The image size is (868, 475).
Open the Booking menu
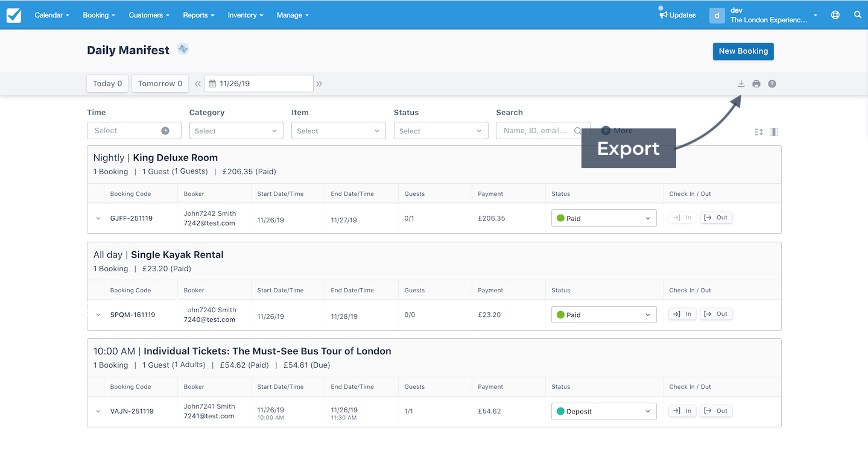(99, 15)
